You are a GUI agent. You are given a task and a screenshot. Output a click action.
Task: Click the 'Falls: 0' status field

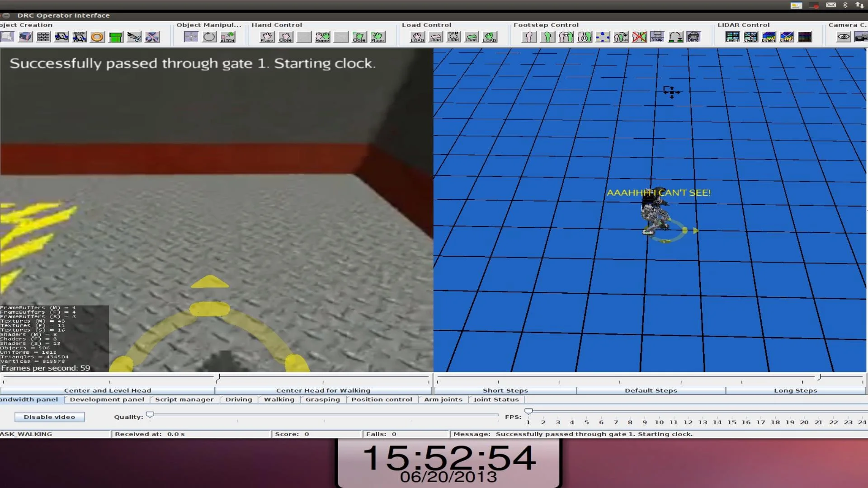click(x=406, y=434)
